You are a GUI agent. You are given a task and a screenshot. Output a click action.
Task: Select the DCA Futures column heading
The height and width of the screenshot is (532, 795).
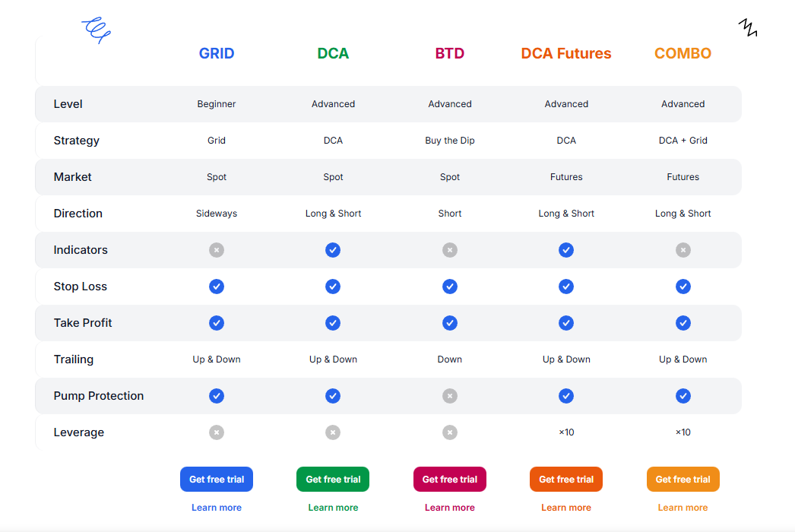(x=566, y=54)
